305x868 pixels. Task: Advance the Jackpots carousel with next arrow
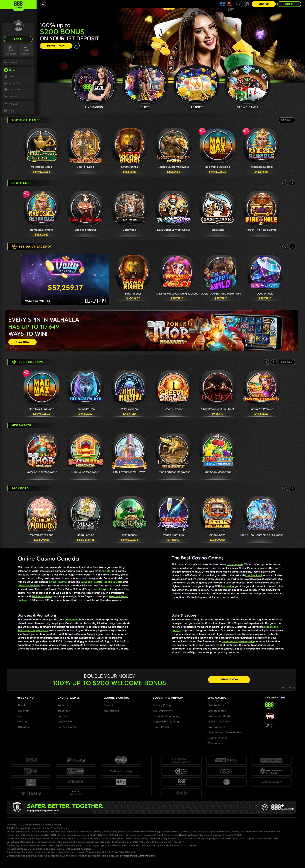pos(292,488)
